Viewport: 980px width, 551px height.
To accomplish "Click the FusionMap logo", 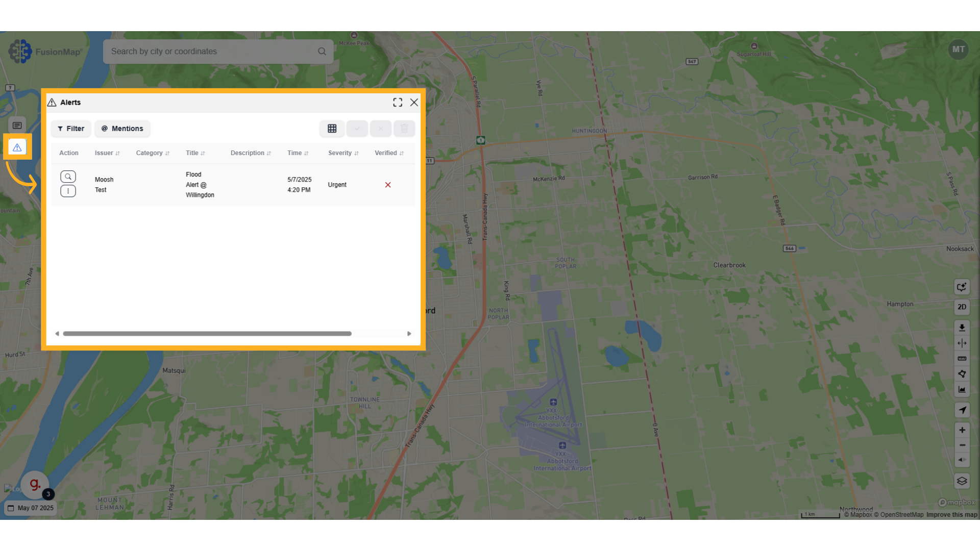I will click(x=45, y=52).
